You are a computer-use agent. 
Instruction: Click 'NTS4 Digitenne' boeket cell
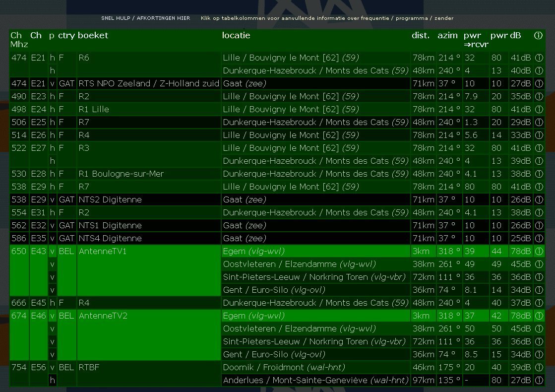149,238
